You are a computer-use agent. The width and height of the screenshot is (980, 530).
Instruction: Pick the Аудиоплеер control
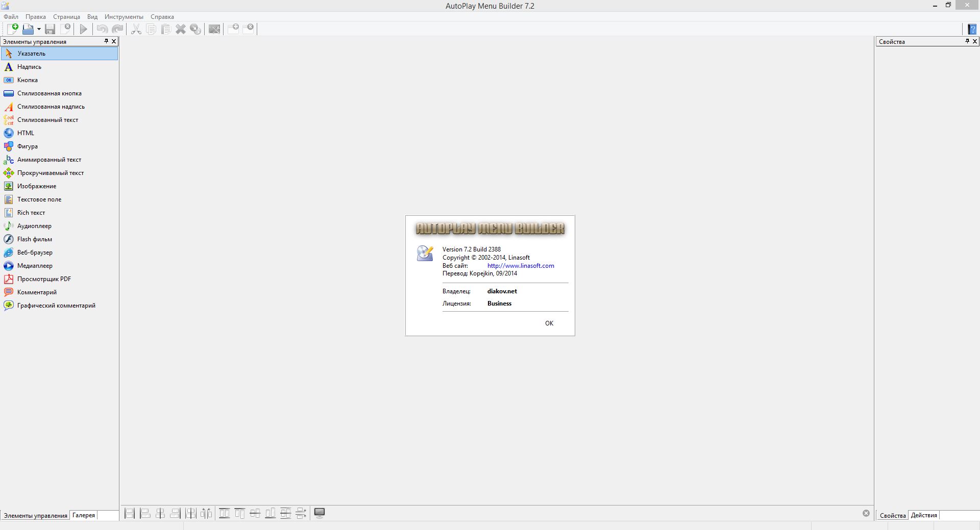point(59,226)
